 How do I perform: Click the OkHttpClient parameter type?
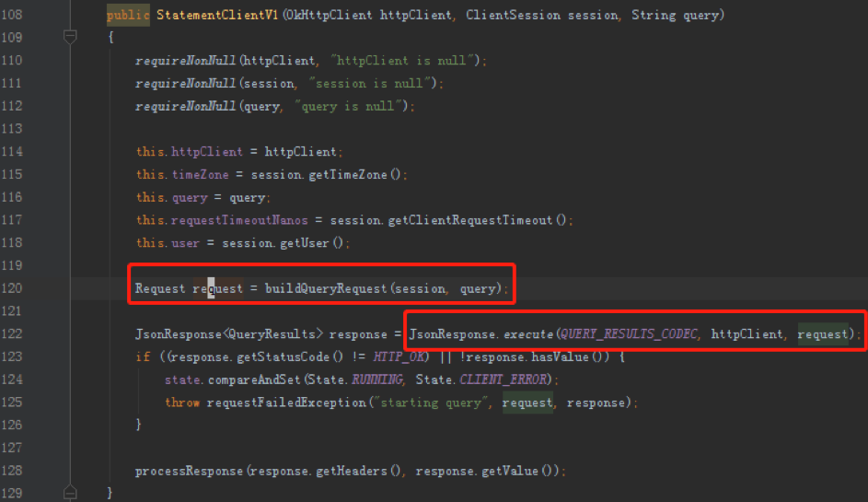(x=330, y=15)
